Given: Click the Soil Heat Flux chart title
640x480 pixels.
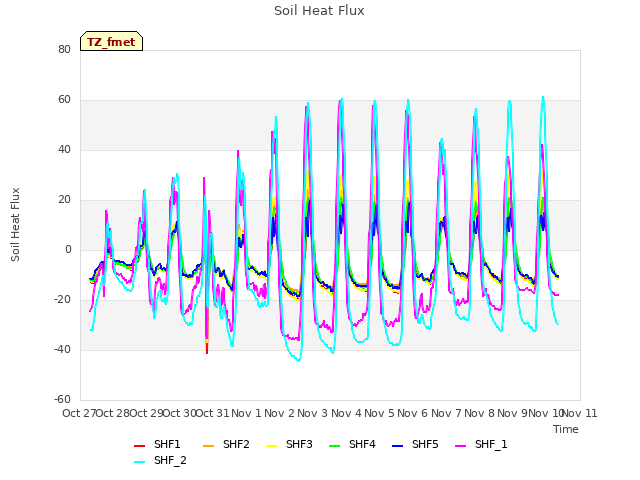Looking at the screenshot, I should pyautogui.click(x=319, y=11).
